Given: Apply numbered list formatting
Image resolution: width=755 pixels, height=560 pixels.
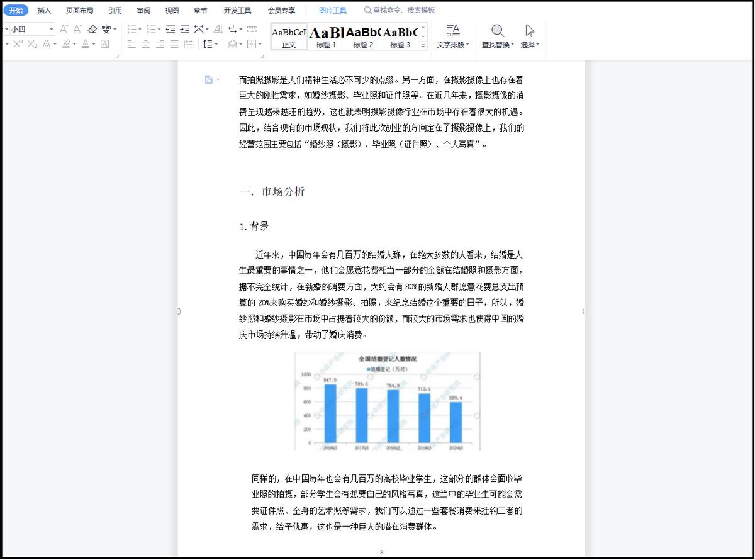Looking at the screenshot, I should point(151,29).
